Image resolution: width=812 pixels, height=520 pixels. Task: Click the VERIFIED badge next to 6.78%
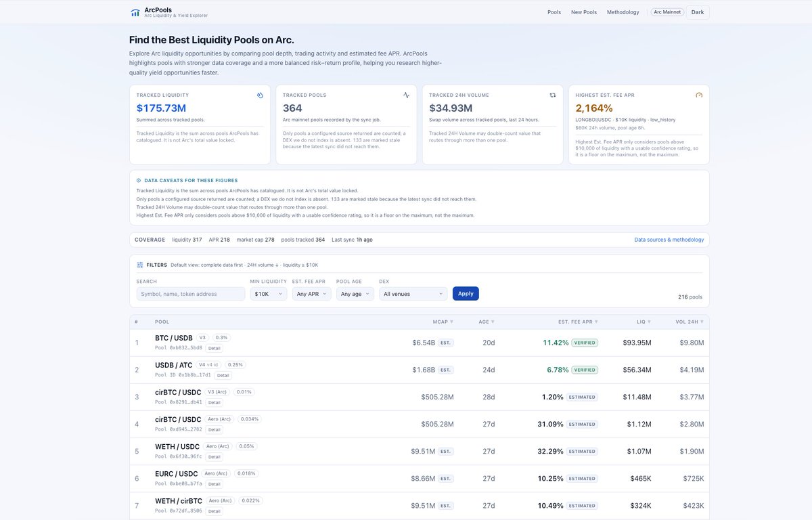585,370
